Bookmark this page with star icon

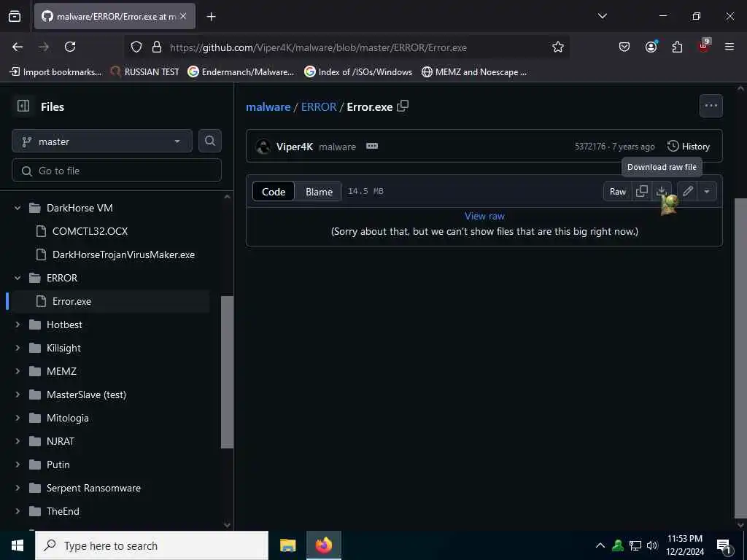tap(558, 47)
